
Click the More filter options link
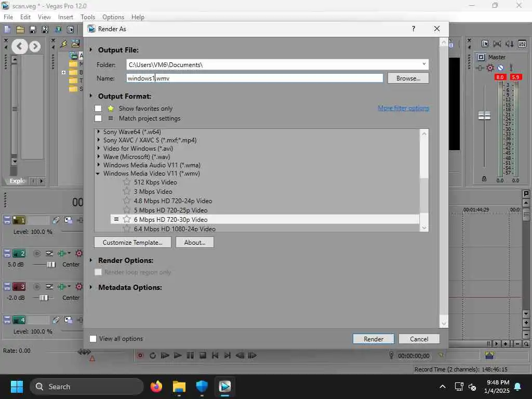pos(403,108)
